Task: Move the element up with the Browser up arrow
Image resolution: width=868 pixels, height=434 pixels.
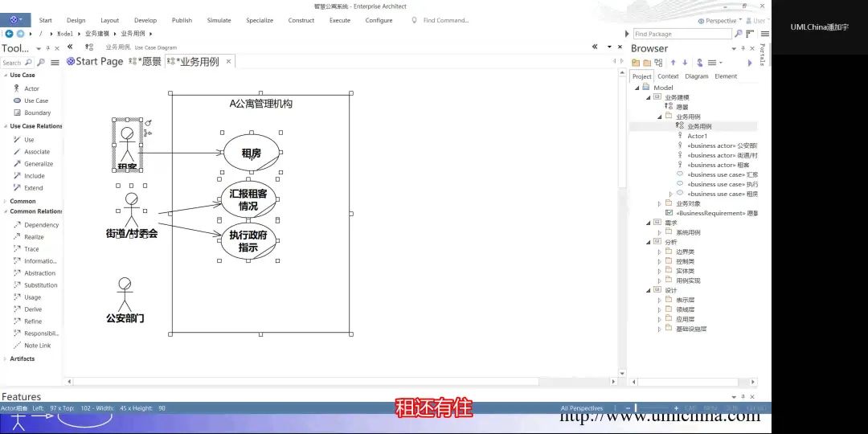Action: point(674,63)
